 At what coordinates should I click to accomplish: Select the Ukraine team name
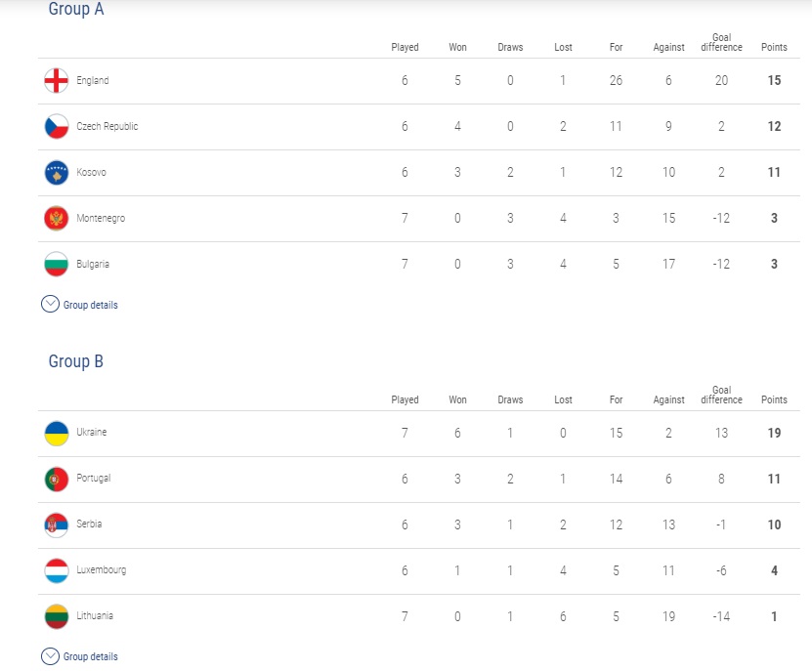point(92,432)
